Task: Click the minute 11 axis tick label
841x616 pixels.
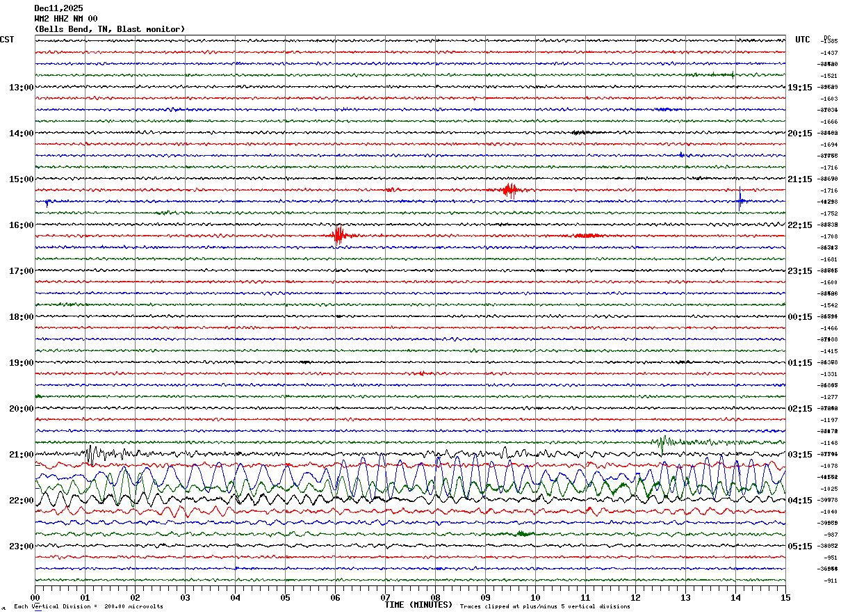Action: (586, 597)
